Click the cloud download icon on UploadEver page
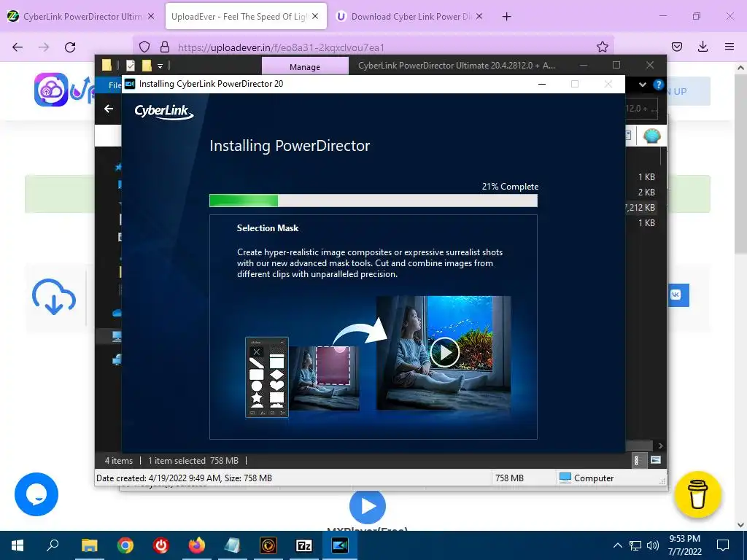747x560 pixels. [54, 297]
